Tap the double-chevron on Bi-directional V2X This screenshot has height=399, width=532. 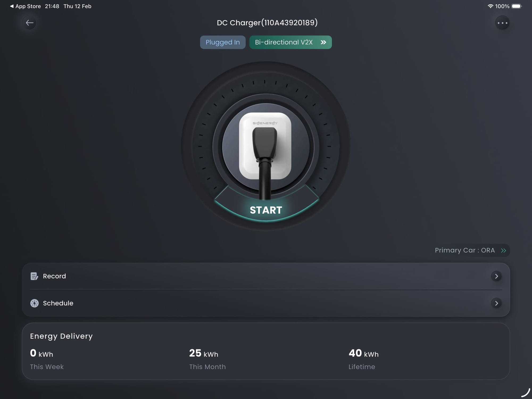pos(323,42)
